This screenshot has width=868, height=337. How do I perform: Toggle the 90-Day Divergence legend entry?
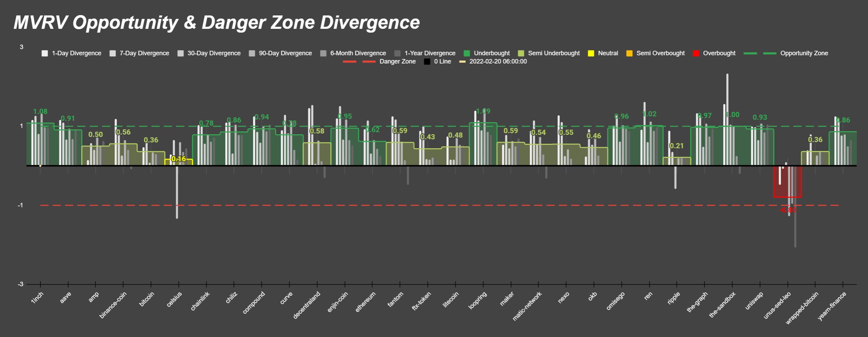280,53
